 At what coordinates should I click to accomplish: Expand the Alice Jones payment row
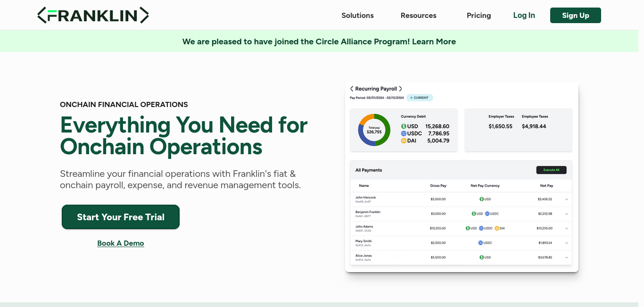pyautogui.click(x=567, y=258)
